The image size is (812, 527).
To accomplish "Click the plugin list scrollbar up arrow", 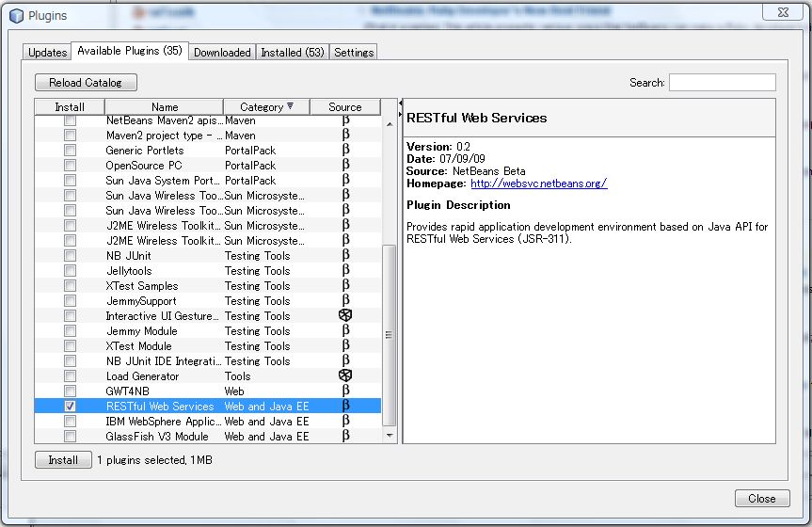I will coord(390,122).
